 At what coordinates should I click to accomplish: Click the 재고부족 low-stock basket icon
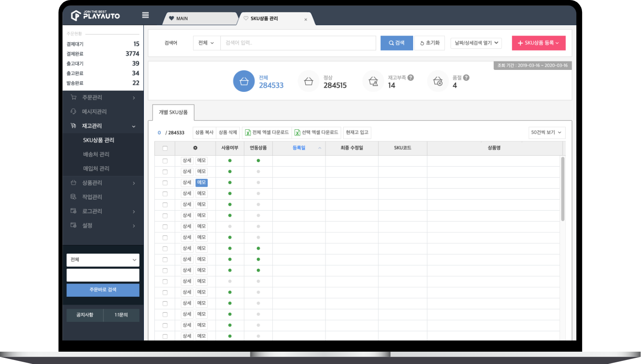click(x=373, y=81)
